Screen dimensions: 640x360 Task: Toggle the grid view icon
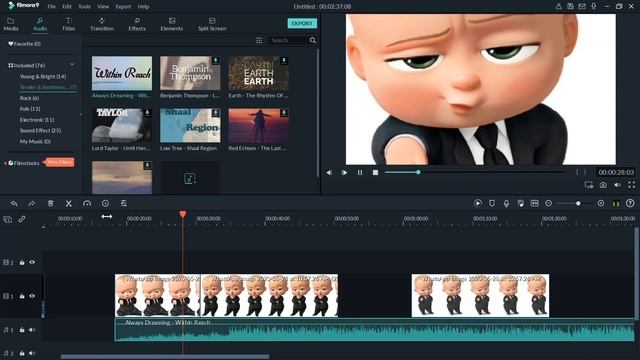(x=259, y=40)
